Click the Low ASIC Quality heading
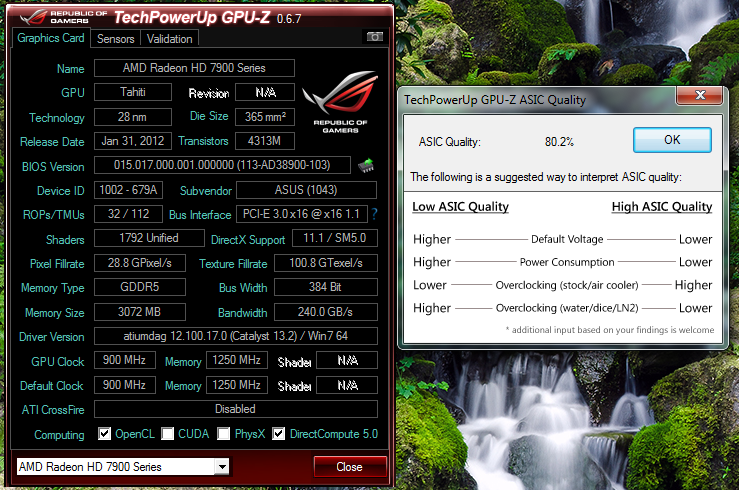The height and width of the screenshot is (490, 739). (x=460, y=207)
